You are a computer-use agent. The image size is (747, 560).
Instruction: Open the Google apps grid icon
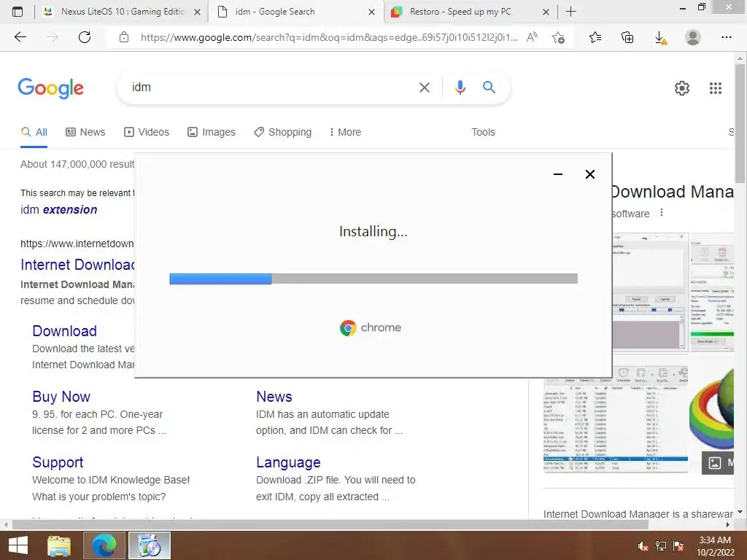point(715,88)
